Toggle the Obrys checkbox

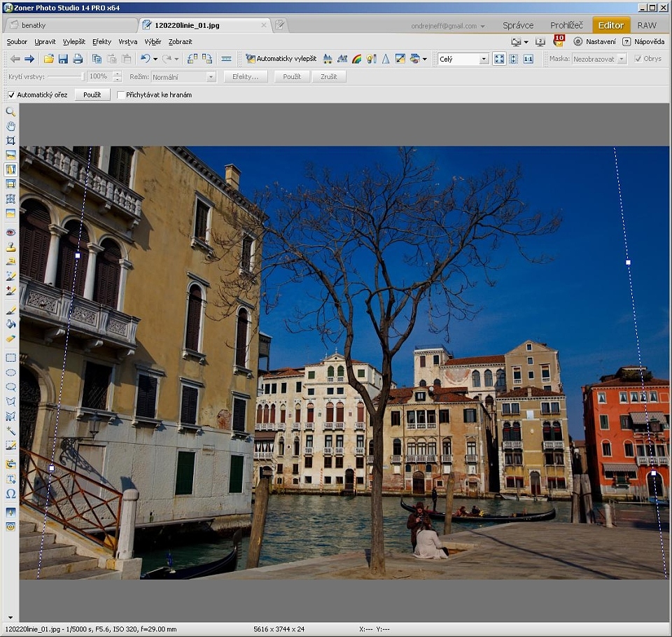pos(638,59)
